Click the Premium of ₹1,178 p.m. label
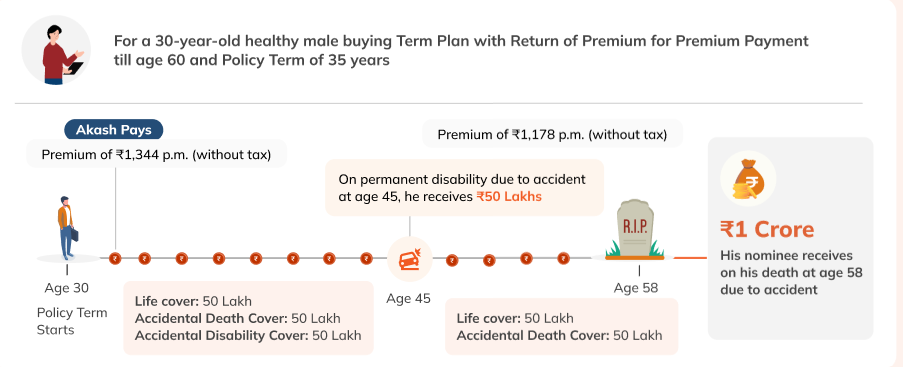The width and height of the screenshot is (903, 367). tap(552, 135)
